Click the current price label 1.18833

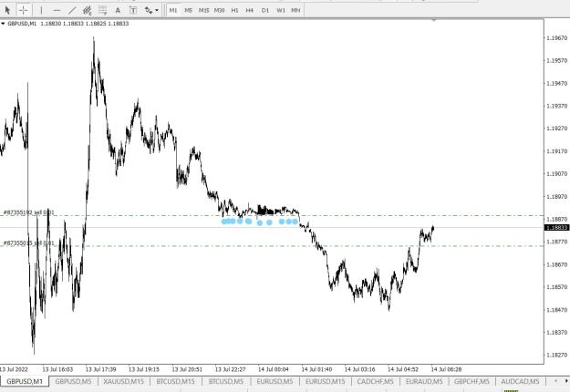coord(556,227)
